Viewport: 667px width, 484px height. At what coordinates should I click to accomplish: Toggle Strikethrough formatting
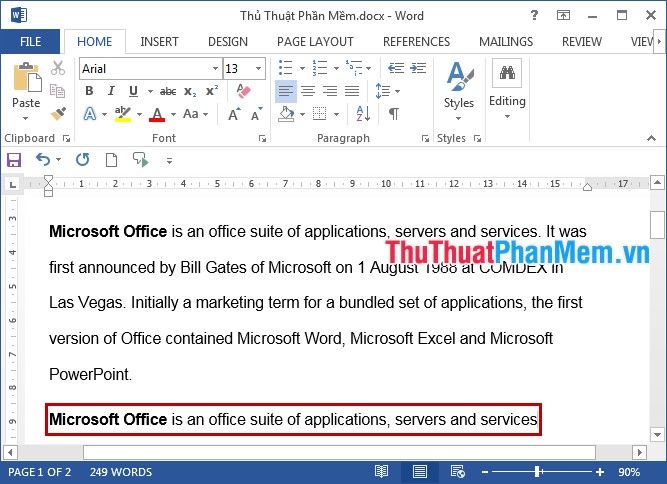[167, 91]
